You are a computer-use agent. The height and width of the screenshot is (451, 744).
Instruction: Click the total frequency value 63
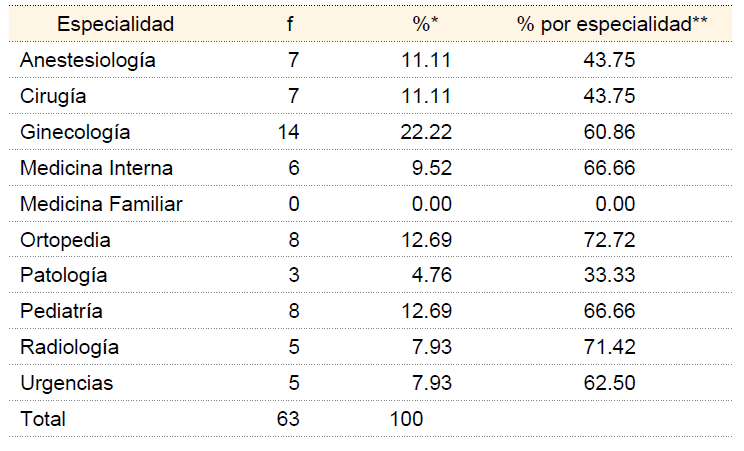point(288,420)
